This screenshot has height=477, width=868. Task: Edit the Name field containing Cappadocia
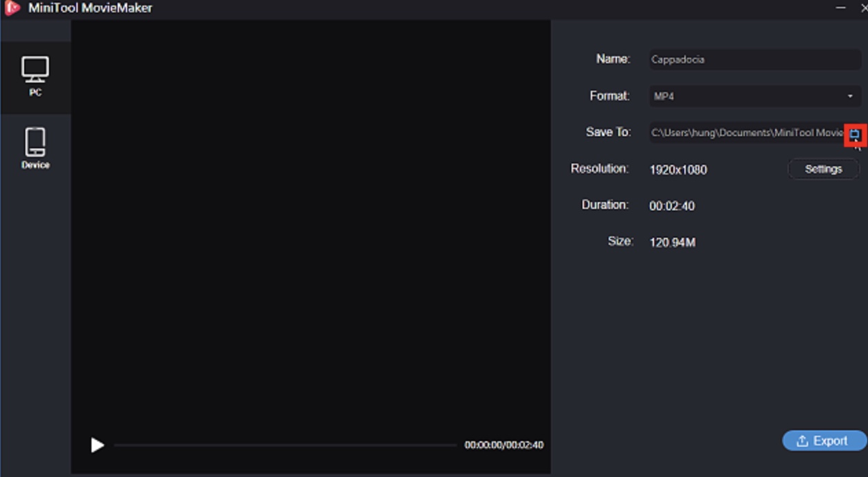(x=755, y=59)
